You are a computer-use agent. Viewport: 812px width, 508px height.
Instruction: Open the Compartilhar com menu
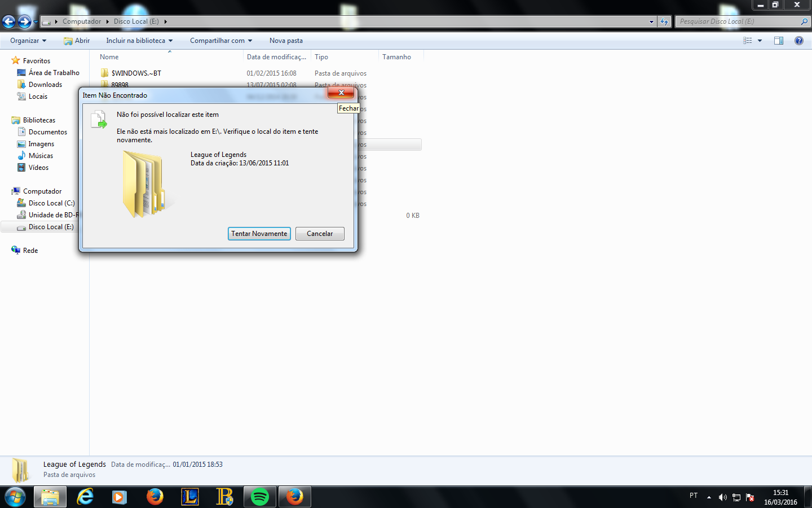(x=221, y=41)
